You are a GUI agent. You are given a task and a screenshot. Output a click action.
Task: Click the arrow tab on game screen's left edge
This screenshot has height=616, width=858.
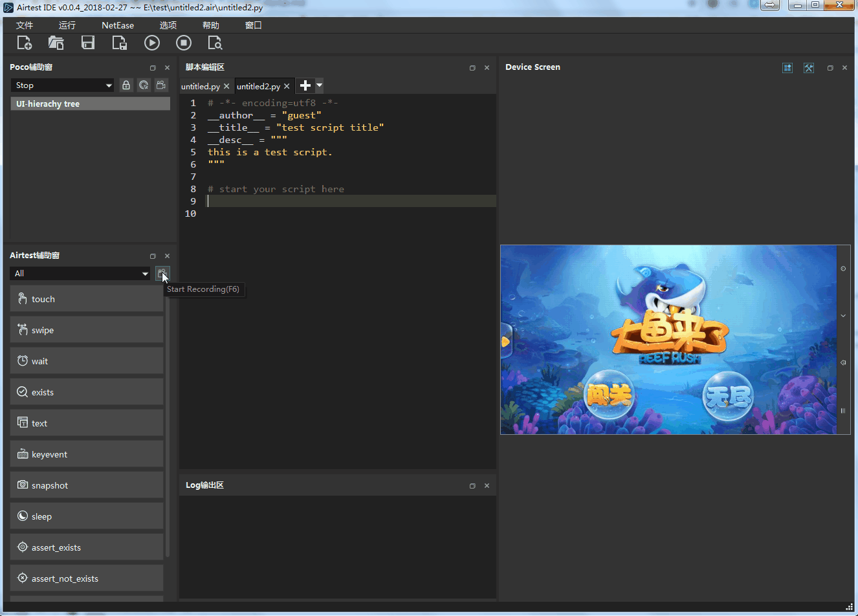tap(505, 342)
